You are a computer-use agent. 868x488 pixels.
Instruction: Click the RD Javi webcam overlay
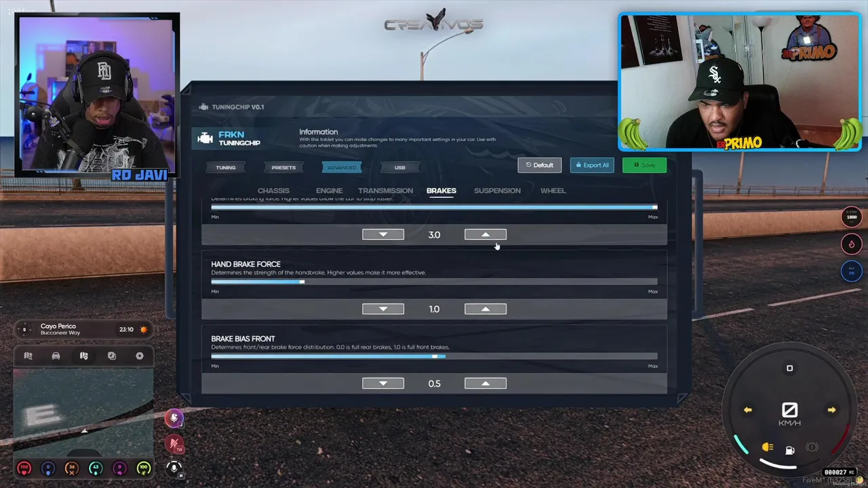97,95
